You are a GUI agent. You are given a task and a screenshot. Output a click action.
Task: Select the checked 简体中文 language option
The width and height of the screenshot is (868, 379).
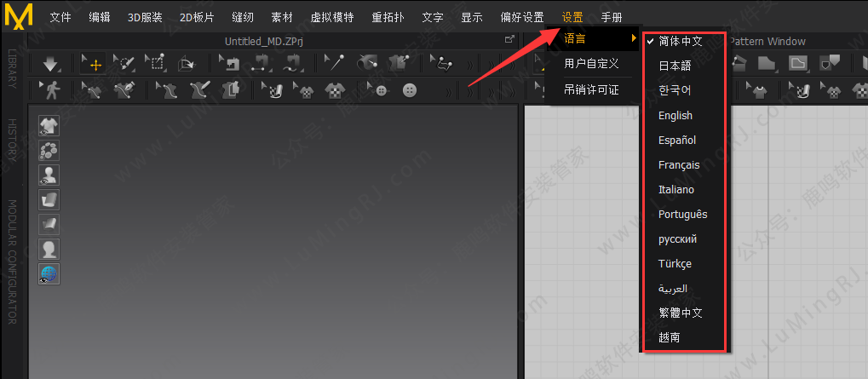680,40
